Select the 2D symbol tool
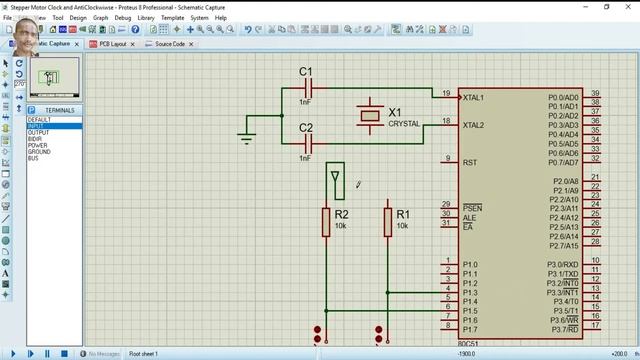Screen dimensions: 640x360 pos(5,284)
